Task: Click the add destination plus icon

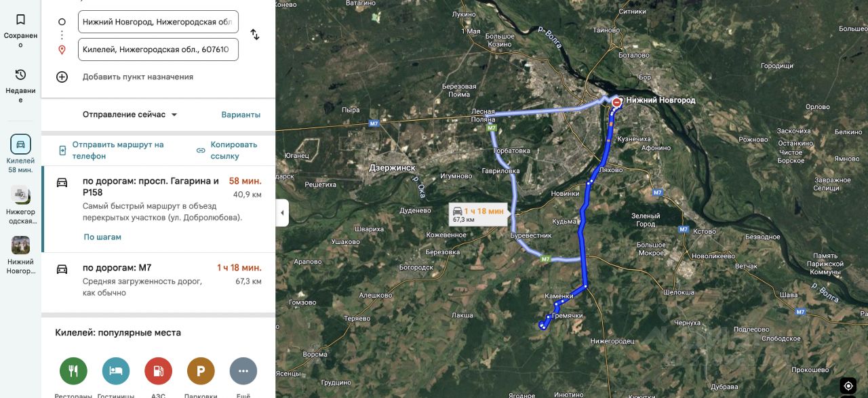Action: 62,77
